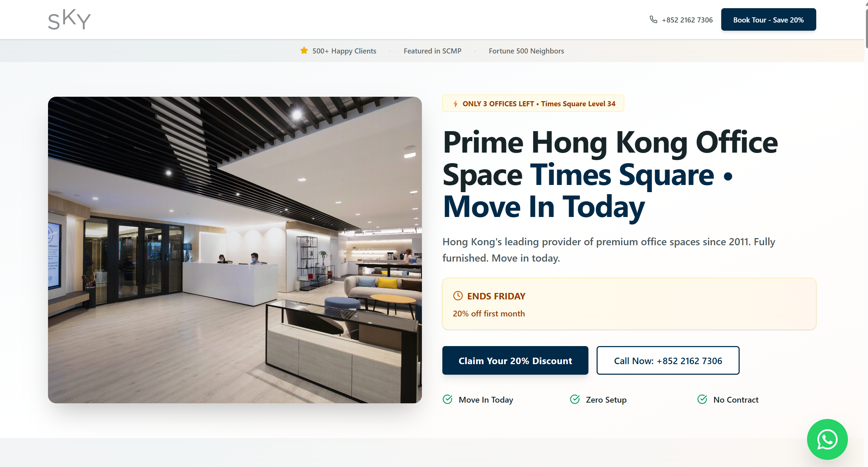Click the Zero Setup checkmark icon

point(575,399)
